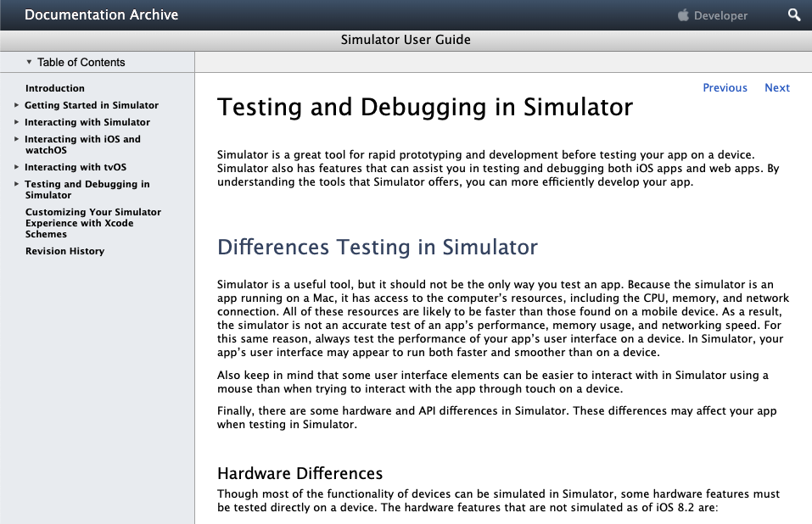Expand Interacting with Simulator arrow
This screenshot has height=524, width=812.
(17, 122)
